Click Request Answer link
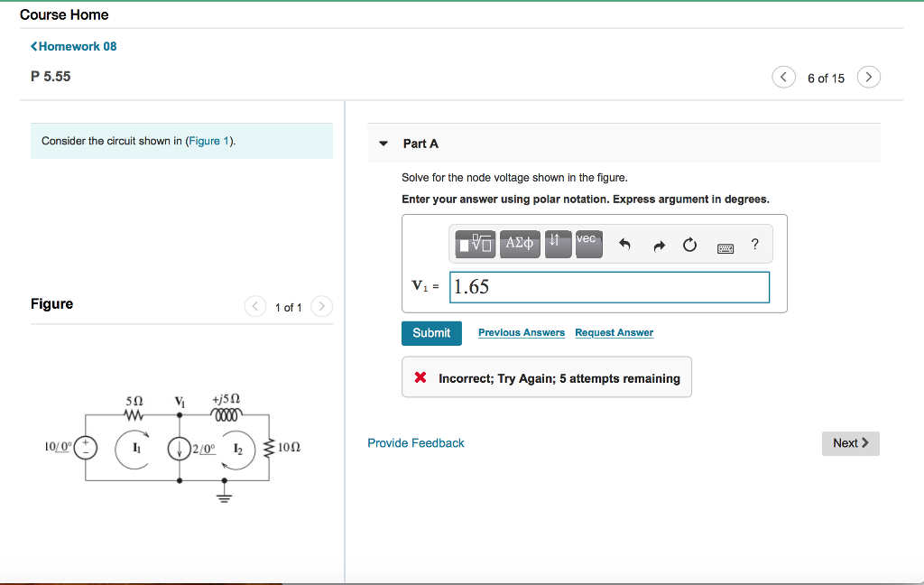The image size is (924, 585). pos(614,332)
